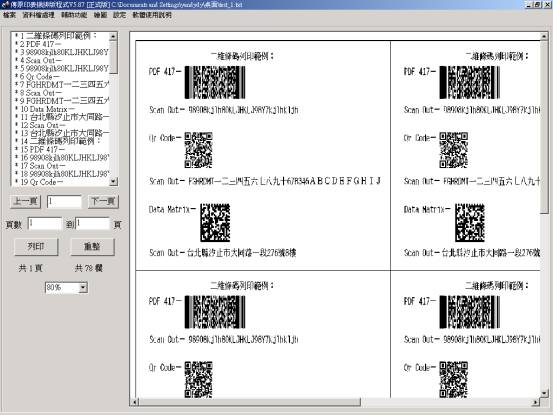553x415 pixels.
Task: Click the preview vertical scrollbar thumb
Action: click(x=544, y=127)
